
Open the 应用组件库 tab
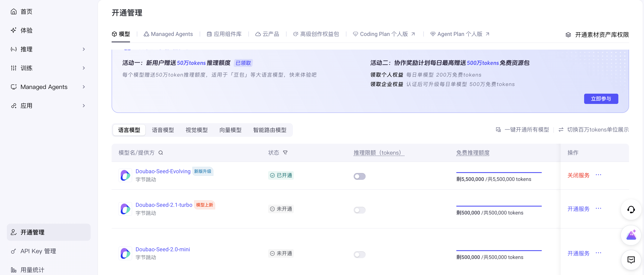[x=224, y=34]
